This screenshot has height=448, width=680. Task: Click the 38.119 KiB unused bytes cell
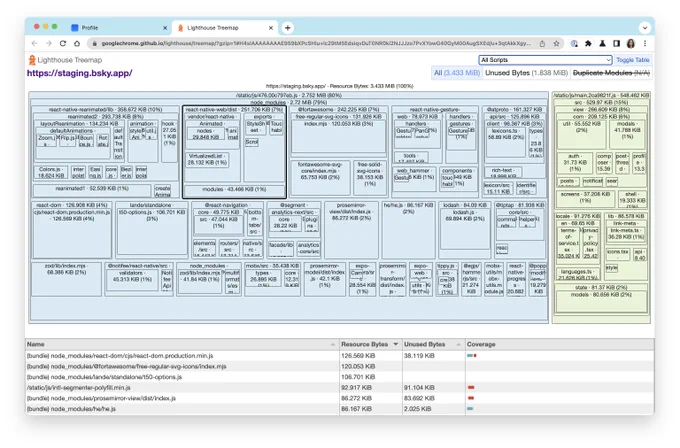pyautogui.click(x=433, y=356)
